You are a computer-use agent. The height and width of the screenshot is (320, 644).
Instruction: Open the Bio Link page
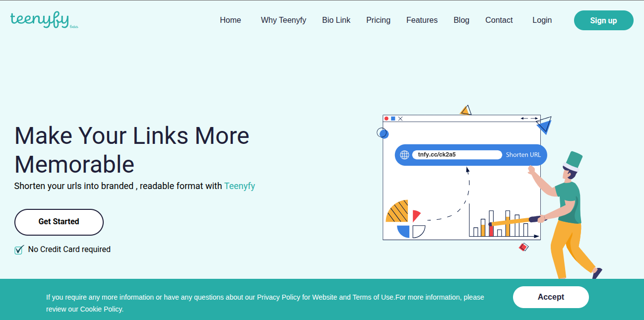click(x=336, y=20)
